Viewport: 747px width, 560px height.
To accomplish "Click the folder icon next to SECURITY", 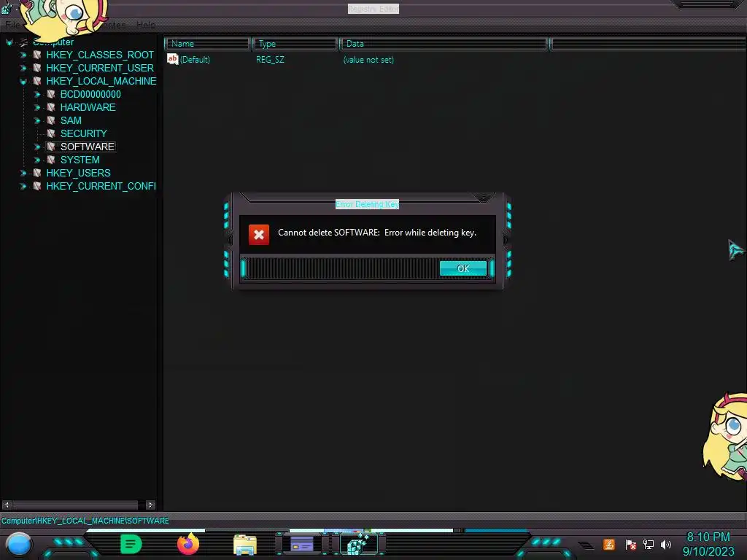I will click(x=51, y=133).
